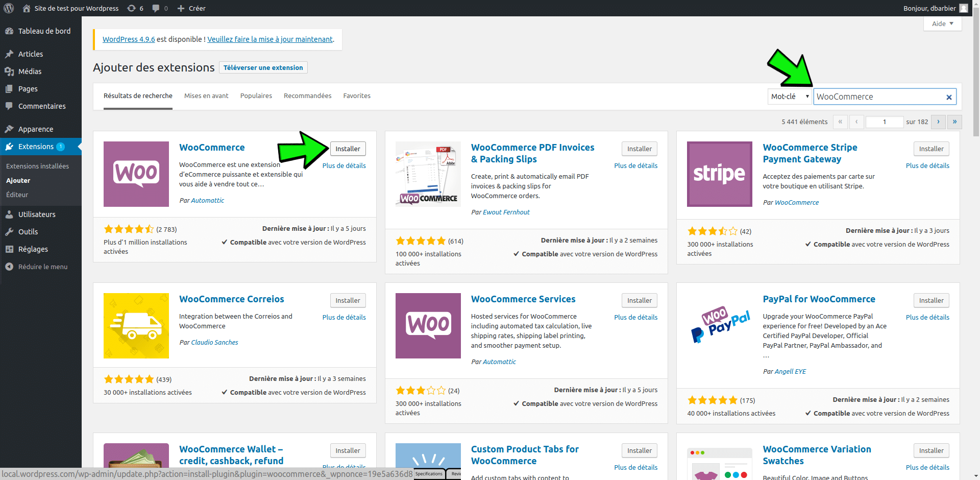Image resolution: width=980 pixels, height=480 pixels.
Task: Click the current page number field
Action: (885, 122)
